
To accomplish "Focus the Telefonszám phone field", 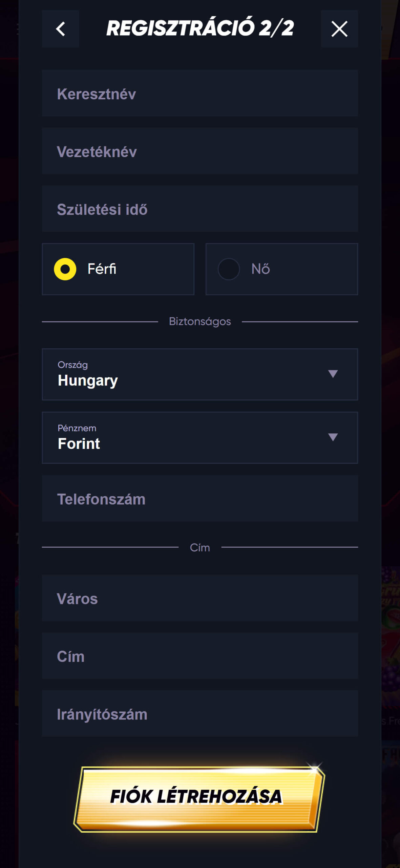I will tap(200, 499).
